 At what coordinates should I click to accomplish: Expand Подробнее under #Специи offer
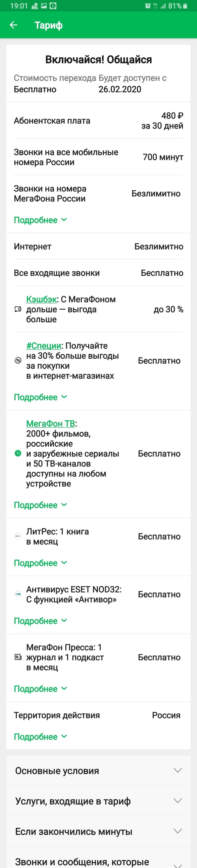click(41, 397)
